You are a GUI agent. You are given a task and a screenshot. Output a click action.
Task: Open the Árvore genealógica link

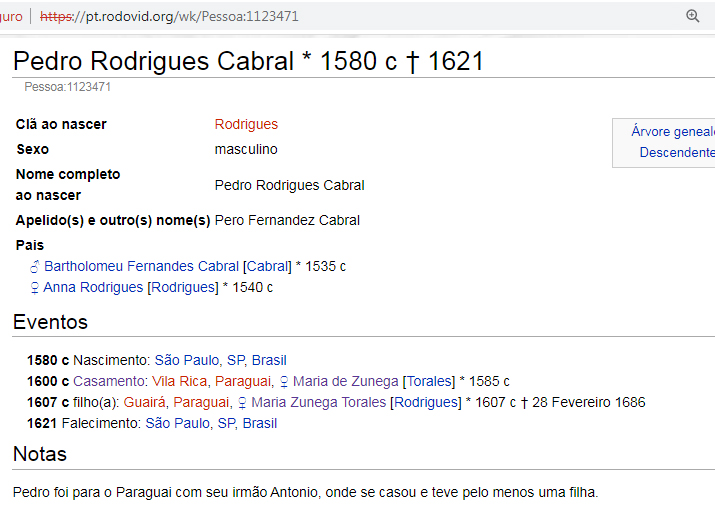click(672, 132)
